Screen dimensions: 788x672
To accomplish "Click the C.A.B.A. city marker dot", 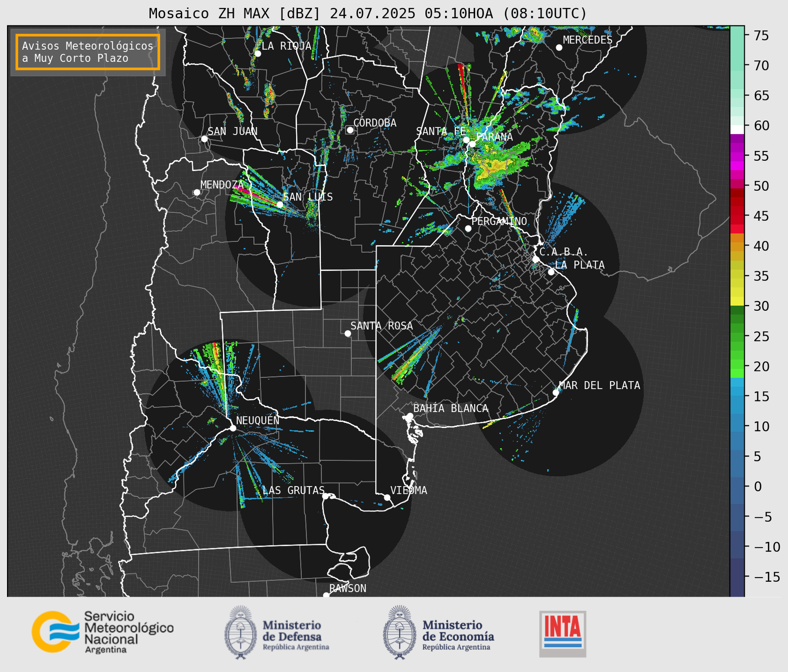I will point(536,259).
